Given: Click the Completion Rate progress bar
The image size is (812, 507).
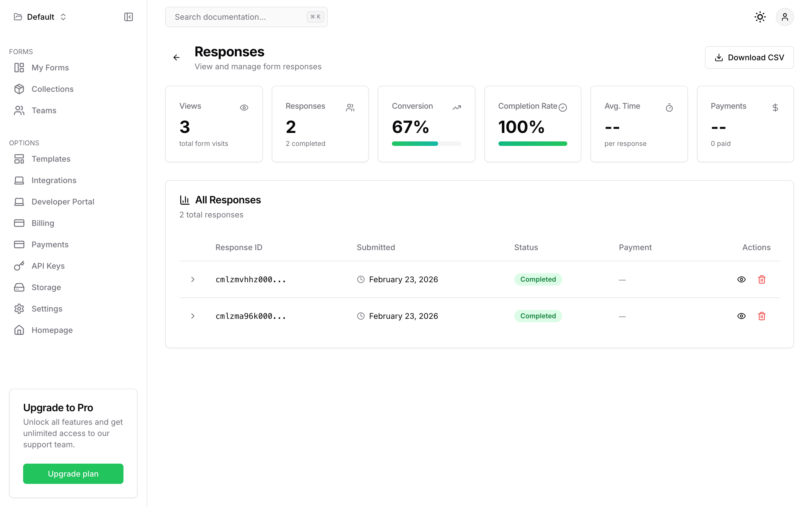Looking at the screenshot, I should click(533, 143).
